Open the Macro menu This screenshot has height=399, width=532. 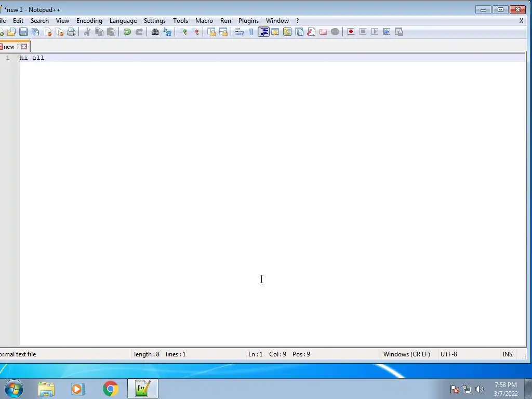tap(204, 21)
